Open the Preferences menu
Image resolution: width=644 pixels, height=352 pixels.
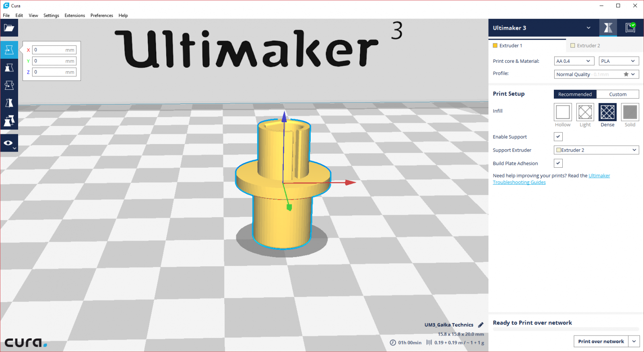pos(102,15)
